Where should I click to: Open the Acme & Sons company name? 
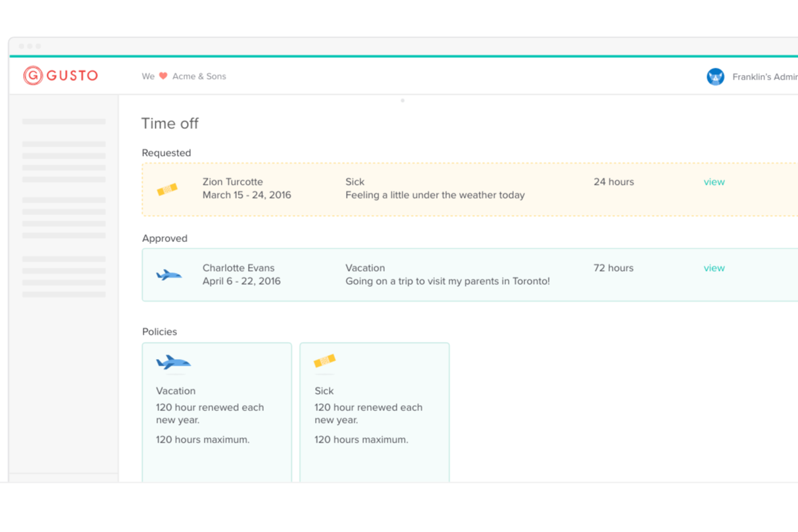[x=199, y=76]
